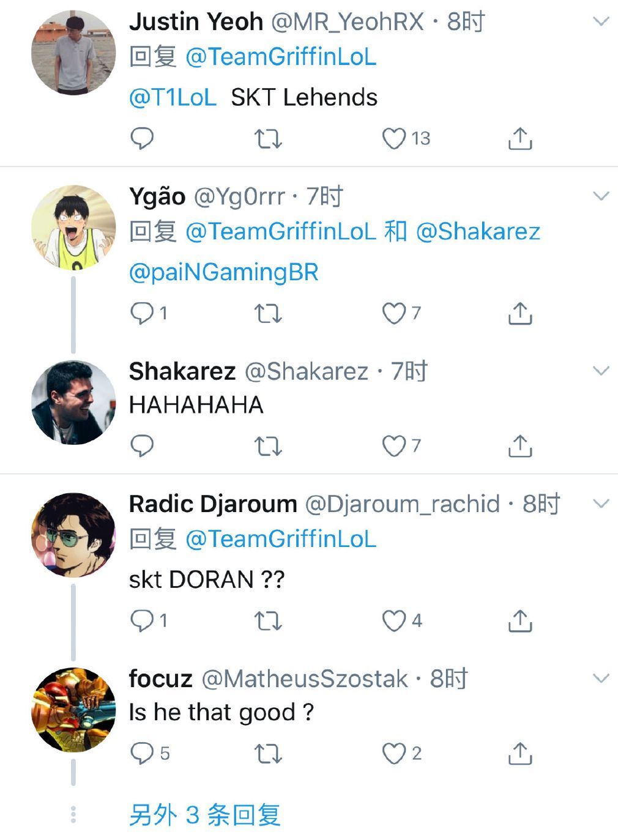Image resolution: width=618 pixels, height=840 pixels.
Task: Share focuz's tweet
Action: click(x=520, y=754)
